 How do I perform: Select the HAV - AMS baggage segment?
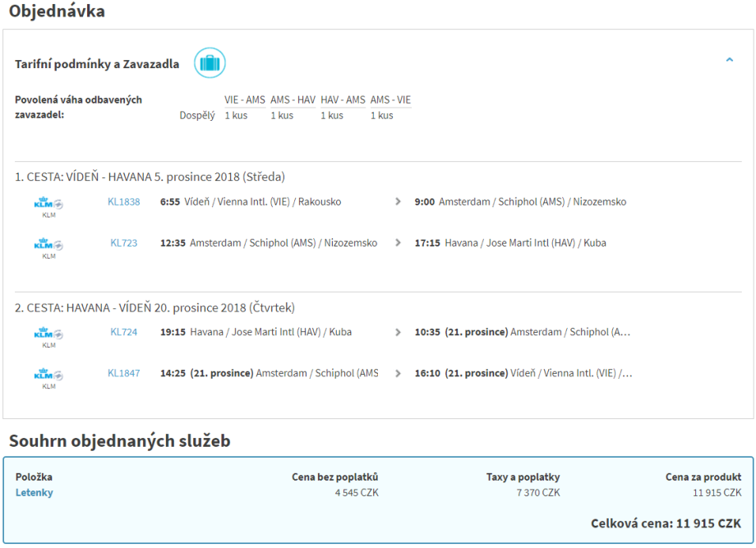point(343,100)
